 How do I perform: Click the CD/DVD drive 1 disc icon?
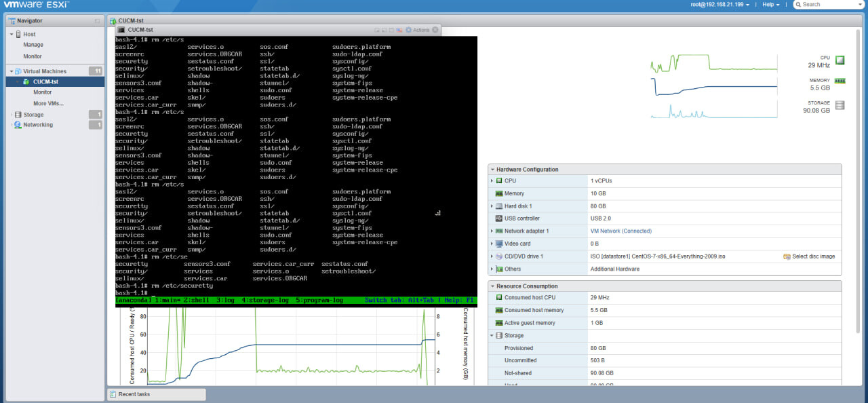499,256
